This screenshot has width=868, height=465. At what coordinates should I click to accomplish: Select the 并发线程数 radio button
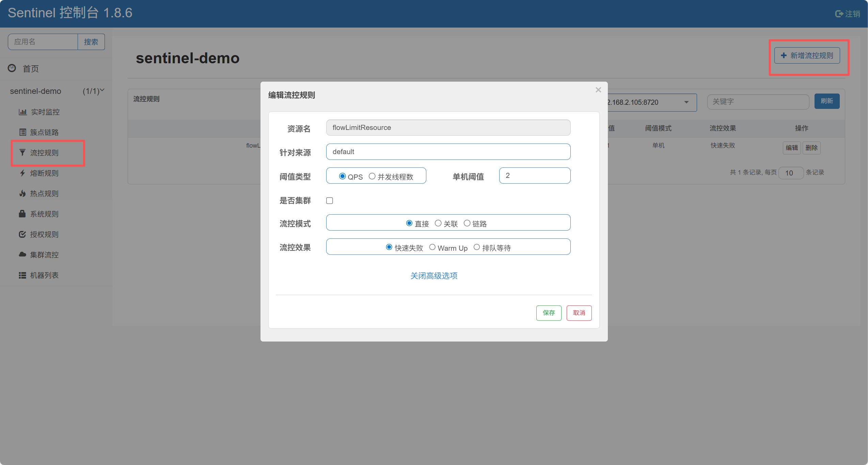(372, 176)
